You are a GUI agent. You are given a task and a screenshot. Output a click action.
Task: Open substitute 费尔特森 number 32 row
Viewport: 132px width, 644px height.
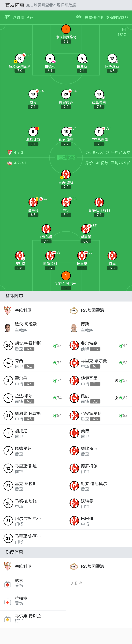click(99, 346)
